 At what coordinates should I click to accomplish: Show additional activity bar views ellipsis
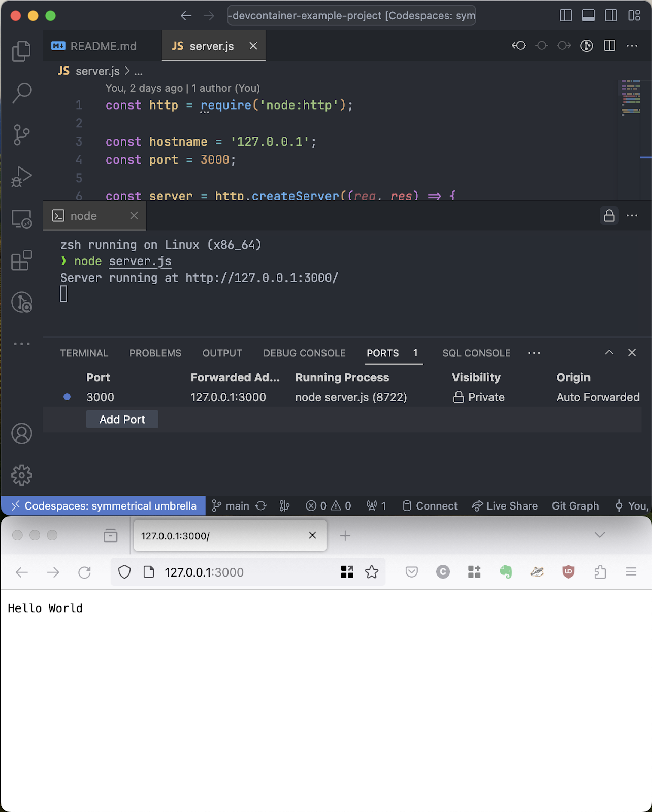coord(21,344)
